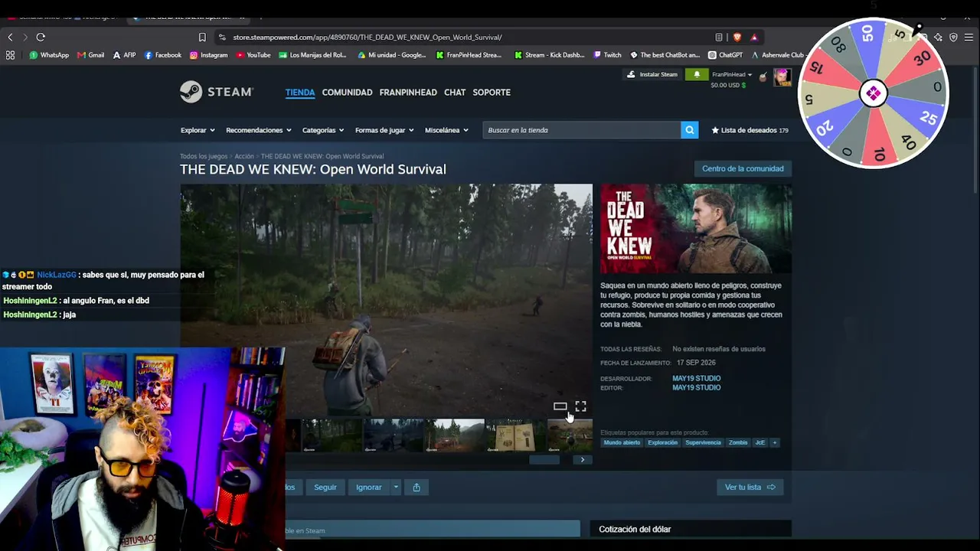980x551 pixels.
Task: Open reader mode icon in address bar
Action: click(x=719, y=37)
